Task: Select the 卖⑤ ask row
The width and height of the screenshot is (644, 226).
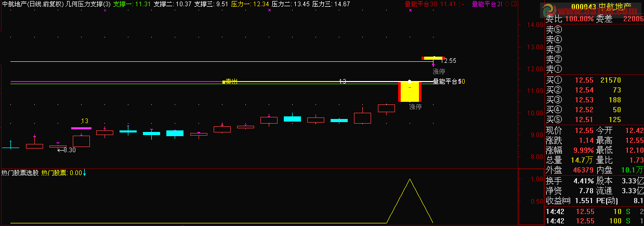Action: pos(595,29)
